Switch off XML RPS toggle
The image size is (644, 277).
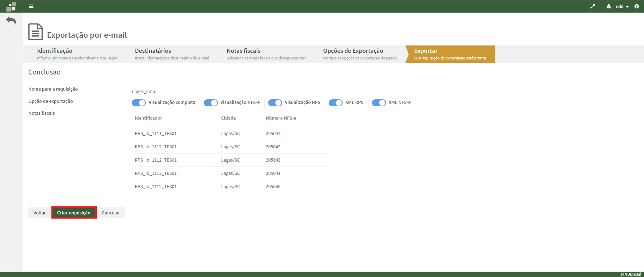pyautogui.click(x=336, y=103)
